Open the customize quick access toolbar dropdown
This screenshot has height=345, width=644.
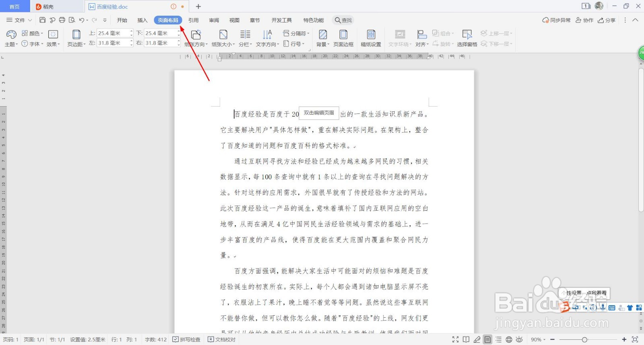pos(105,20)
